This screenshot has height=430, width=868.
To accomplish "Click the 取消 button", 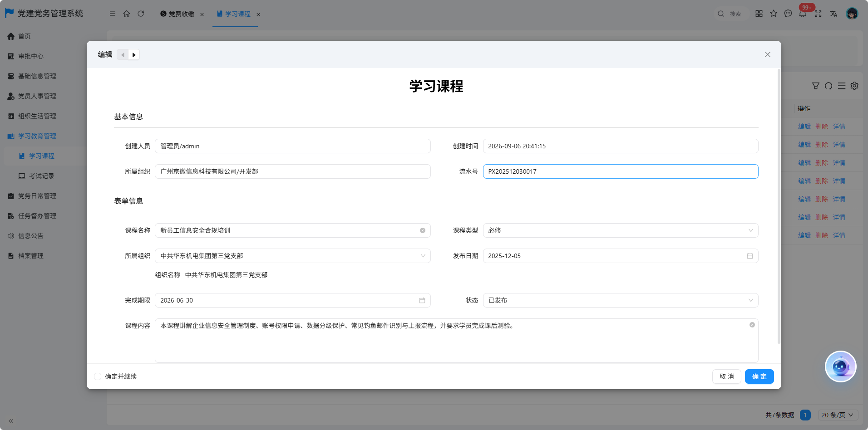I will (727, 376).
